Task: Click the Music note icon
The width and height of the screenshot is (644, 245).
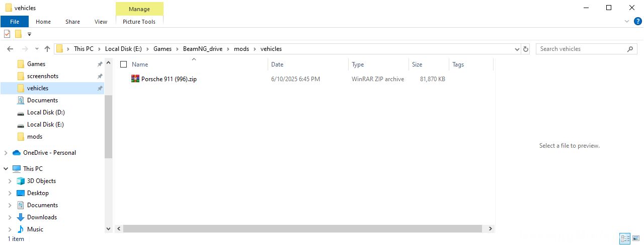Action: [21, 229]
